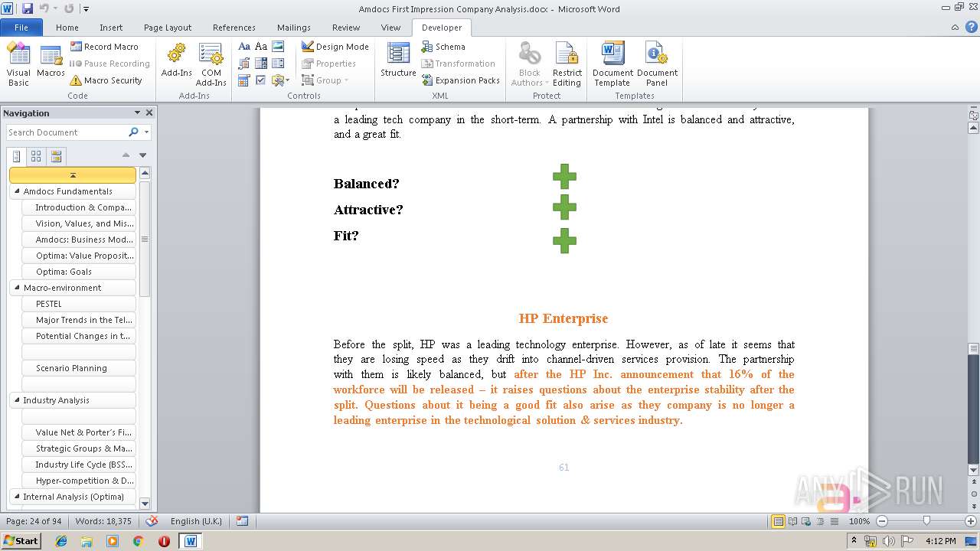Open undo history dropdown arrow
Image resolution: width=980 pixels, height=551 pixels.
tap(54, 9)
